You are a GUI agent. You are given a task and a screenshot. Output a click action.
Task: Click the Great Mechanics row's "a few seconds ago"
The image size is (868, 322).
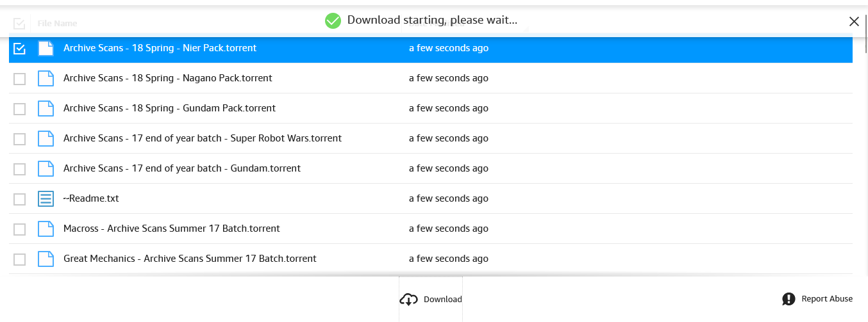click(449, 259)
